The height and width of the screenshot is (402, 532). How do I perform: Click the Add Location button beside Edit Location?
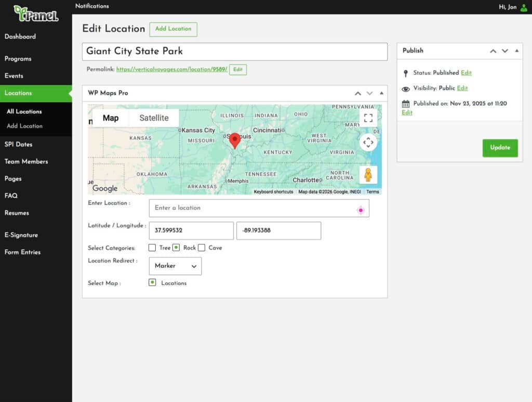(174, 29)
